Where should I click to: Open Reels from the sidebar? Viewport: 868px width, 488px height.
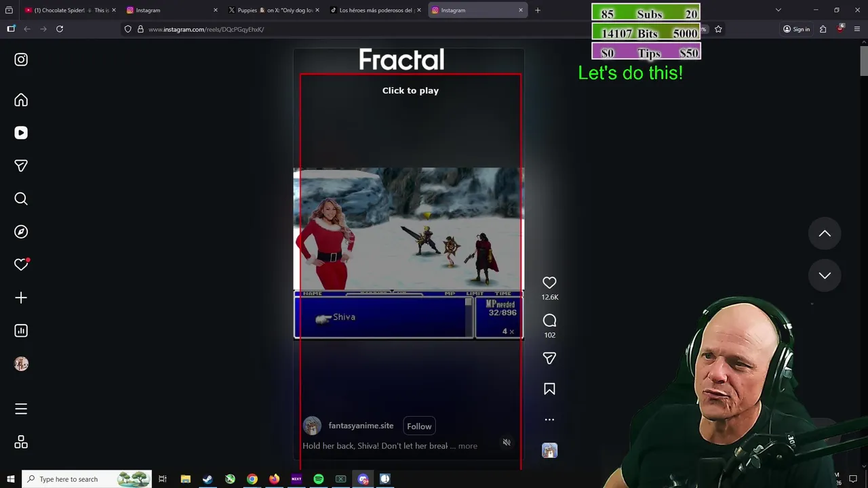(21, 133)
